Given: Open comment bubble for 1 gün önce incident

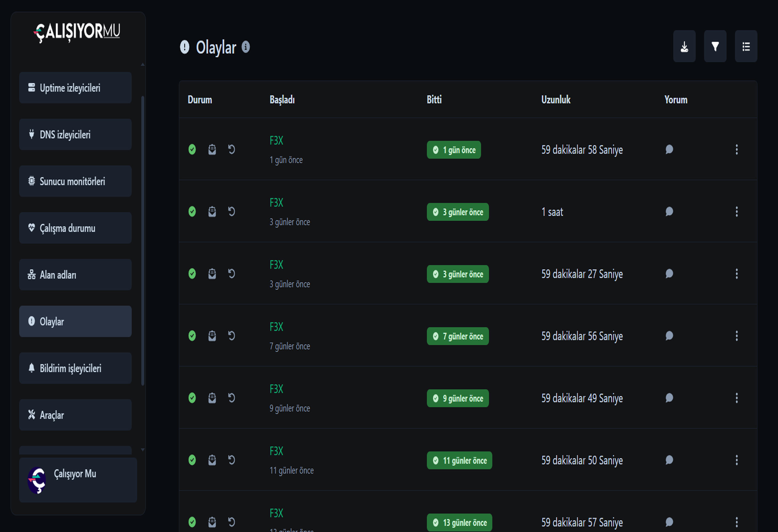Looking at the screenshot, I should 669,149.
